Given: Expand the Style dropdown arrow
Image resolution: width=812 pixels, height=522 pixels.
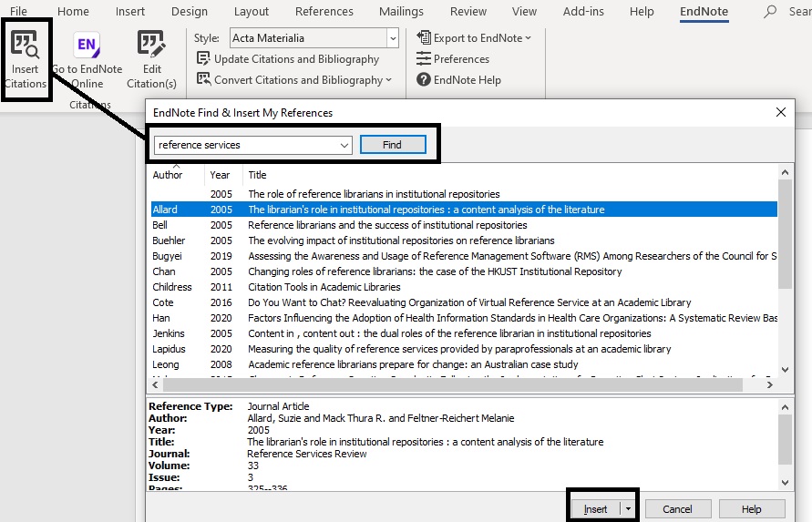Looking at the screenshot, I should [393, 38].
